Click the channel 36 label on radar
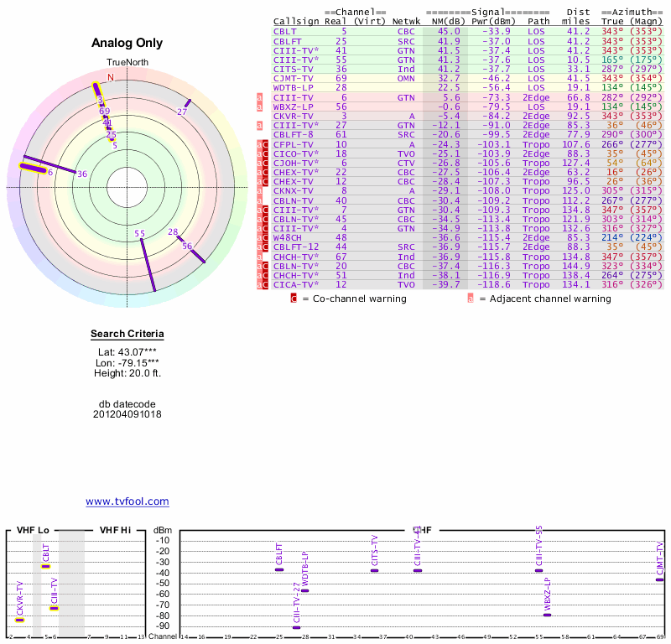Image resolution: width=671 pixels, height=644 pixels. [81, 174]
